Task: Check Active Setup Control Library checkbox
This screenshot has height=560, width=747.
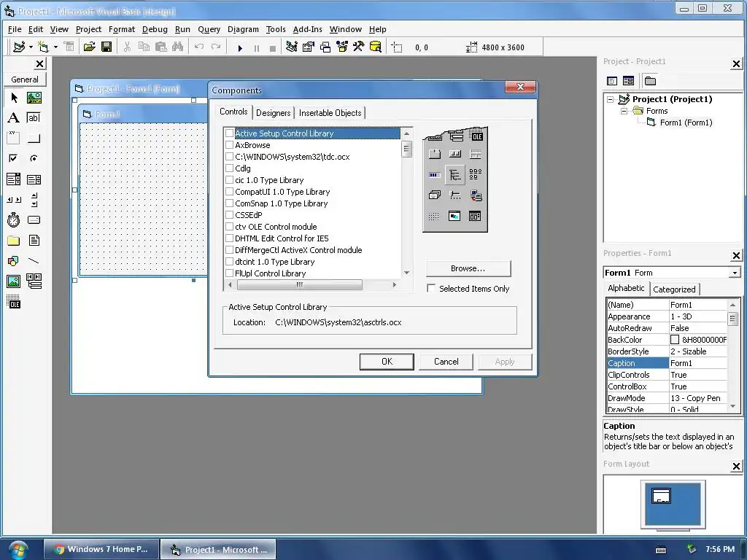Action: (229, 133)
